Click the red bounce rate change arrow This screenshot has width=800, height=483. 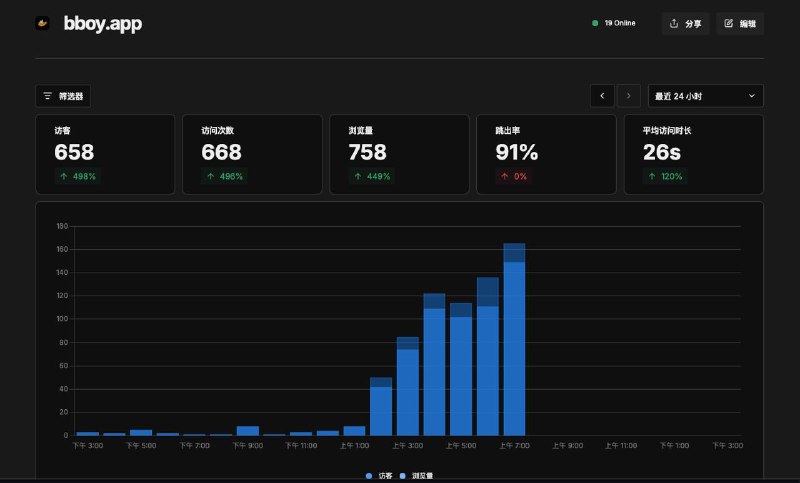pyautogui.click(x=505, y=176)
